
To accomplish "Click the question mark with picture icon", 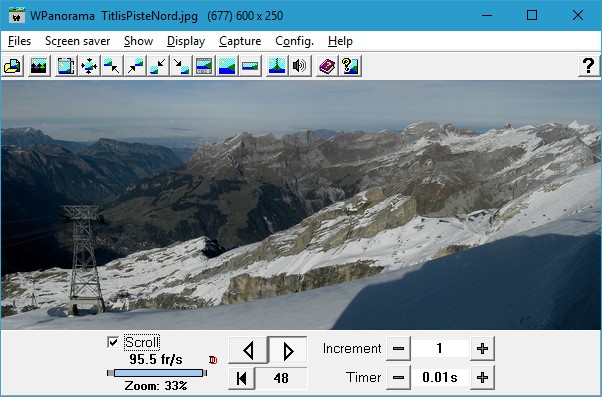I will pyautogui.click(x=350, y=66).
